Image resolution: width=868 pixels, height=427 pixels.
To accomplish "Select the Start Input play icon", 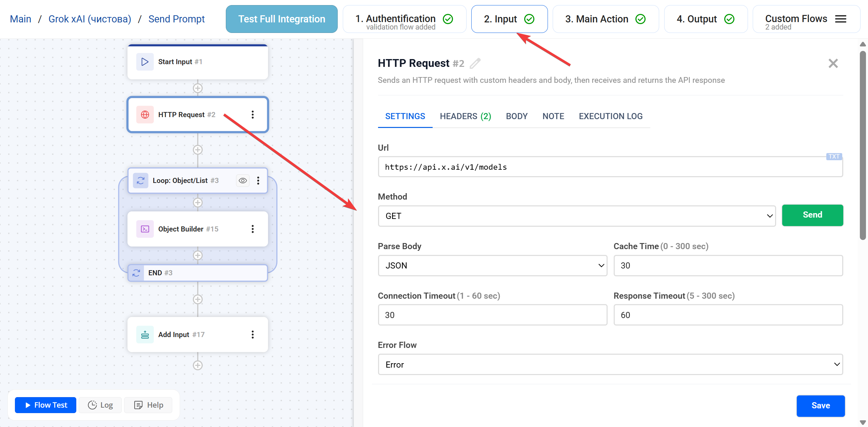I will (145, 61).
